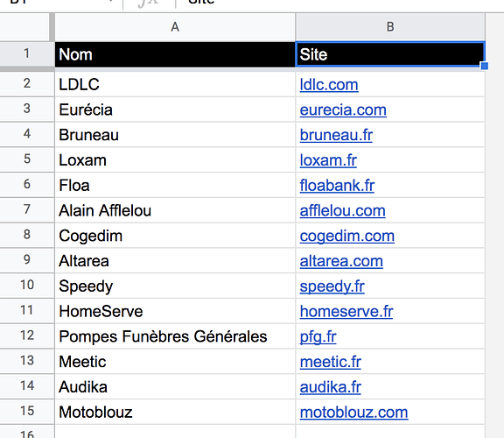This screenshot has height=438, width=504.
Task: Visit the afflelou.com link
Action: click(x=343, y=211)
